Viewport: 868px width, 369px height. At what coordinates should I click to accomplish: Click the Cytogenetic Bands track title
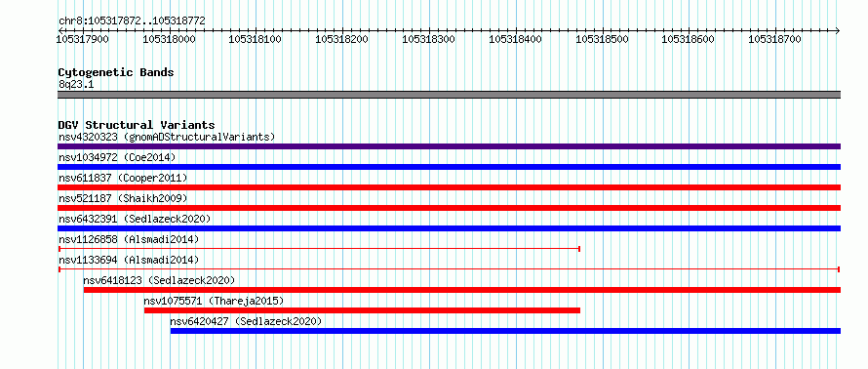click(x=116, y=72)
